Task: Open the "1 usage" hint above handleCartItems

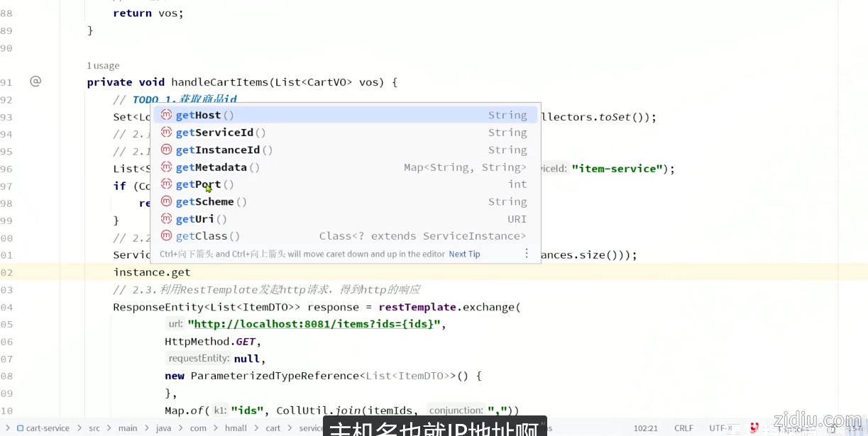Action: [103, 65]
